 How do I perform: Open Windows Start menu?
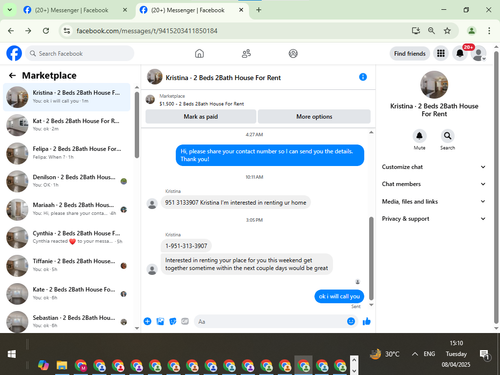click(x=12, y=354)
